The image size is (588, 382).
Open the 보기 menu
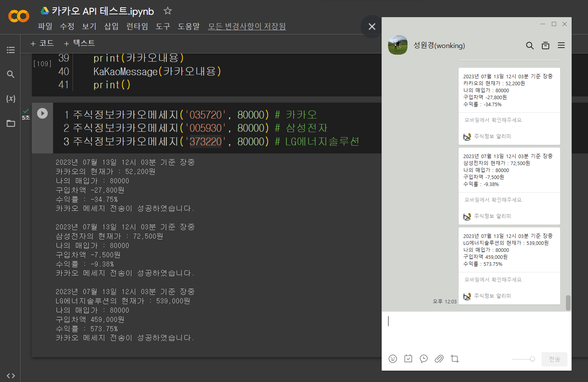click(89, 26)
